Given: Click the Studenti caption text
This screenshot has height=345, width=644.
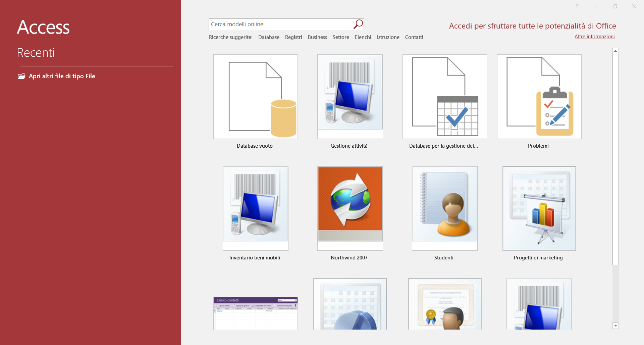Looking at the screenshot, I should point(444,258).
